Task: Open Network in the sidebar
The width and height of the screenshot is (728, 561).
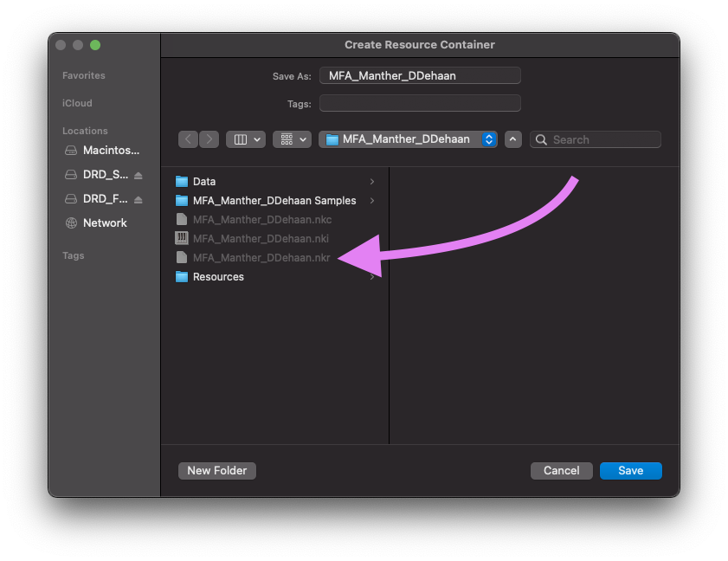Action: (105, 223)
